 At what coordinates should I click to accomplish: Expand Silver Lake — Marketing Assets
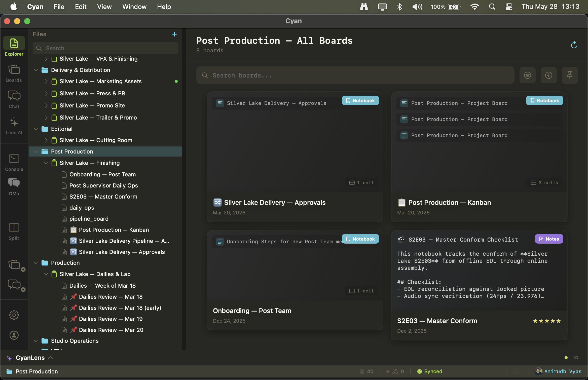click(46, 81)
